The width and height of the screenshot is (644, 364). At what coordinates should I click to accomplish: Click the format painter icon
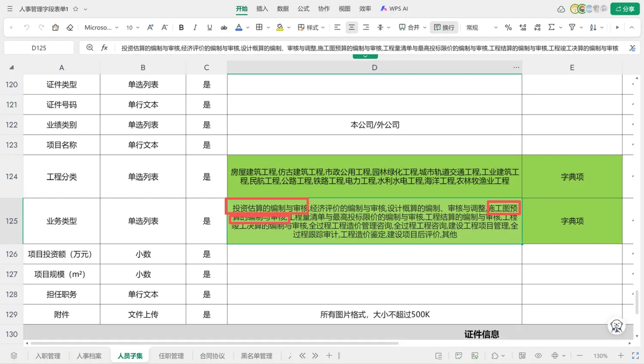click(55, 27)
